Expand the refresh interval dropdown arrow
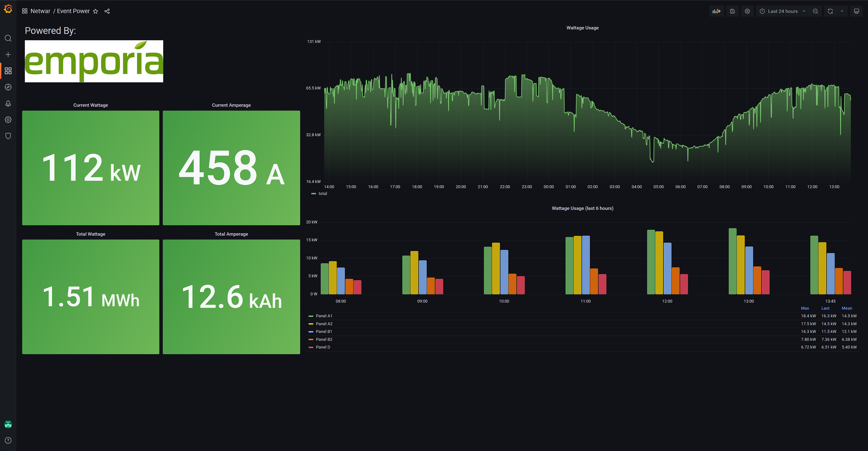The width and height of the screenshot is (868, 451). point(842,11)
